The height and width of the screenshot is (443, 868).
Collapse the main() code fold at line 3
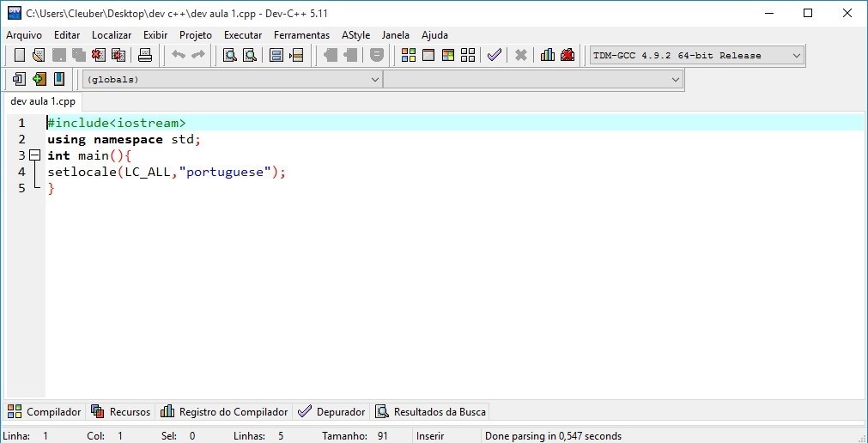(x=35, y=155)
